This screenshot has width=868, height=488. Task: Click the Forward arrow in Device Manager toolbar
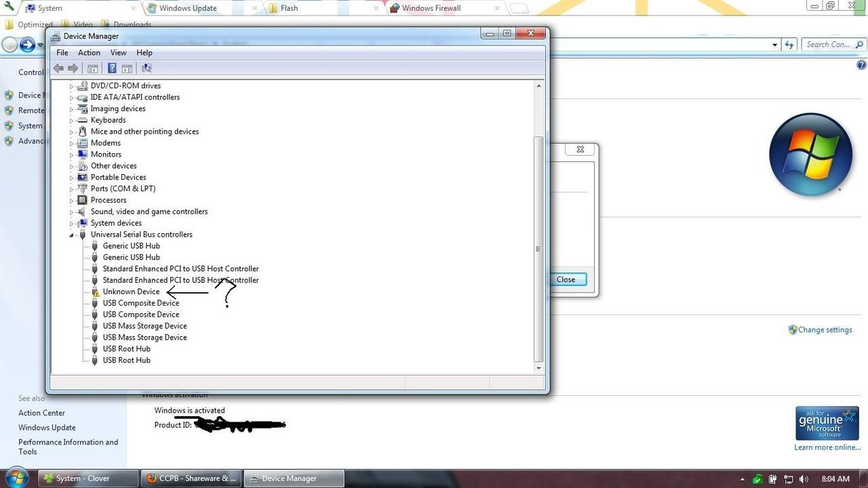coord(73,68)
